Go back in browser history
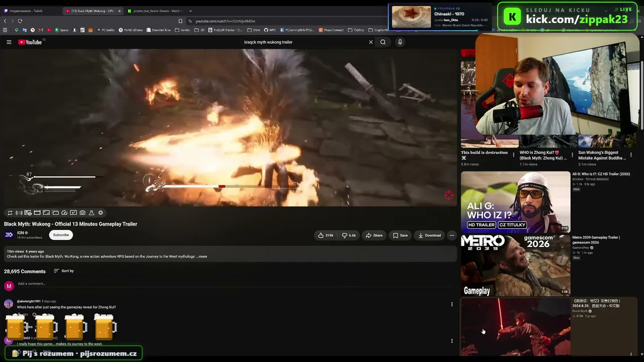The width and height of the screenshot is (644, 362). click(x=5, y=21)
